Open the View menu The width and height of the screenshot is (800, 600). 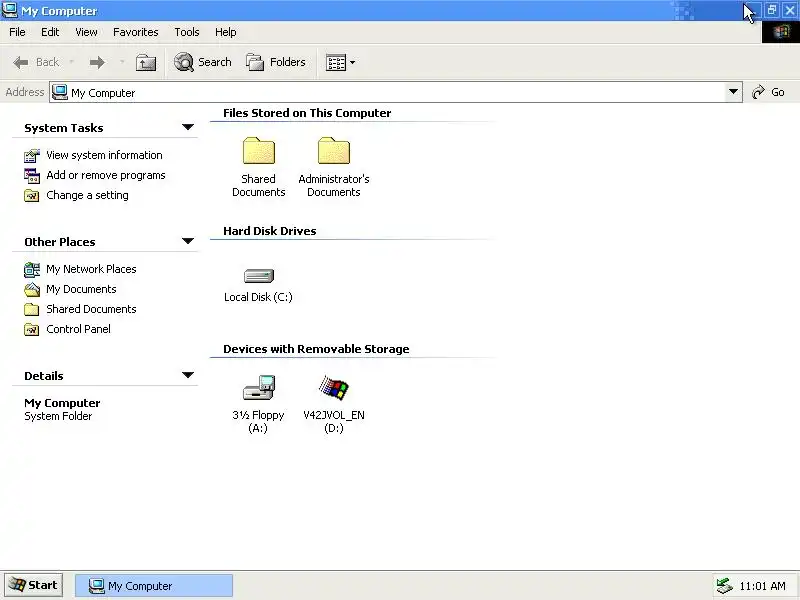click(86, 32)
